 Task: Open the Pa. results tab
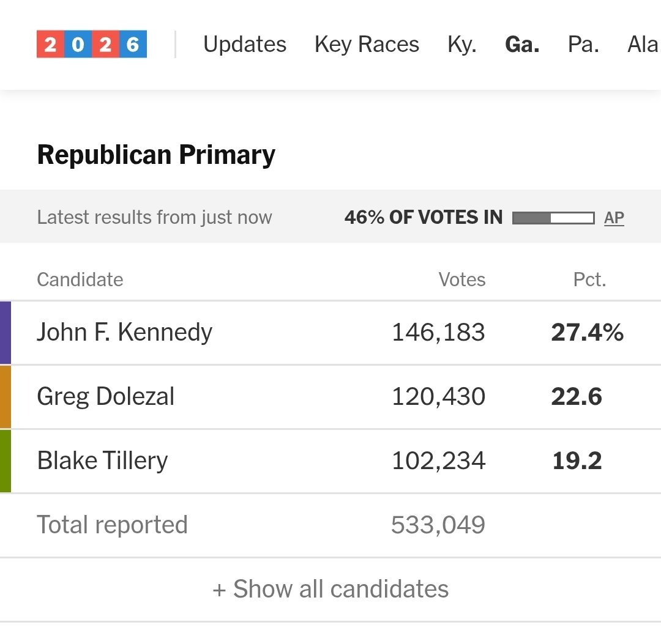pyautogui.click(x=583, y=44)
